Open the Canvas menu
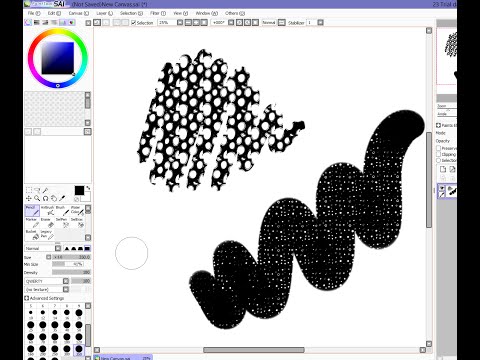This screenshot has height=360, width=480. (78, 13)
